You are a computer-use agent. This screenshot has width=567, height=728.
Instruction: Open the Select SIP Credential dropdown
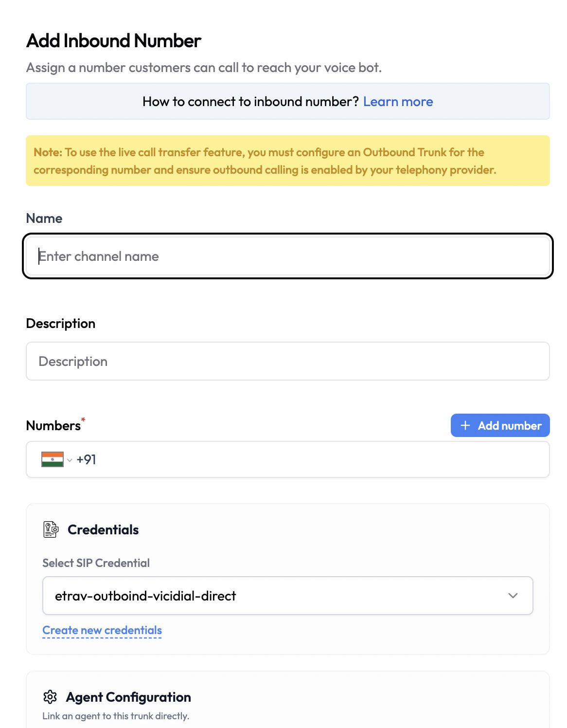point(287,596)
